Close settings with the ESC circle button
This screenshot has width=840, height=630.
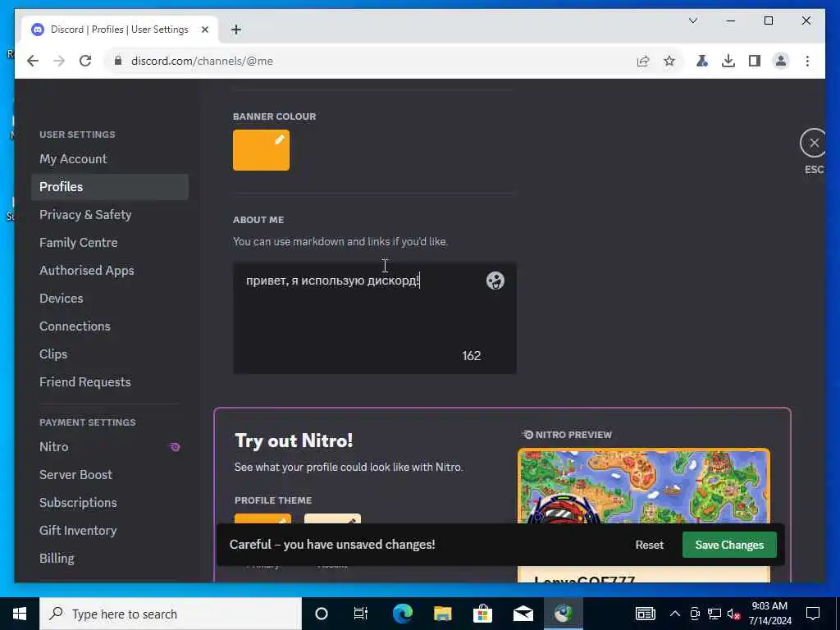pyautogui.click(x=814, y=143)
